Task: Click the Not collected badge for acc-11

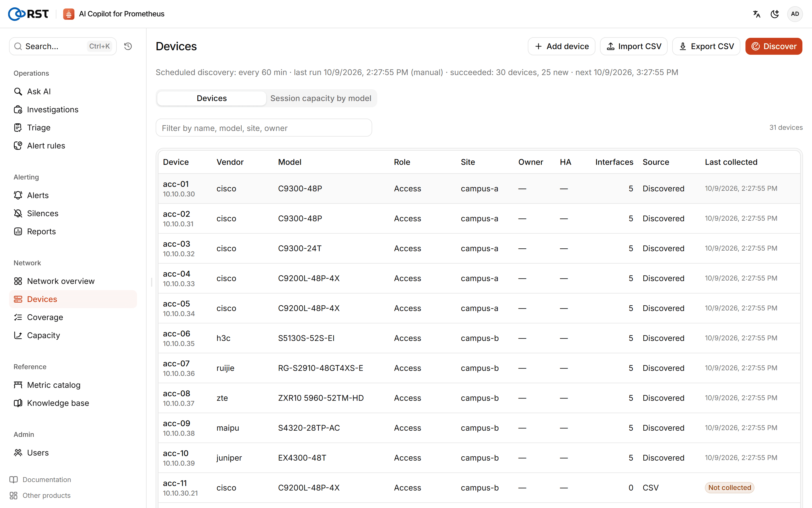Action: (729, 487)
